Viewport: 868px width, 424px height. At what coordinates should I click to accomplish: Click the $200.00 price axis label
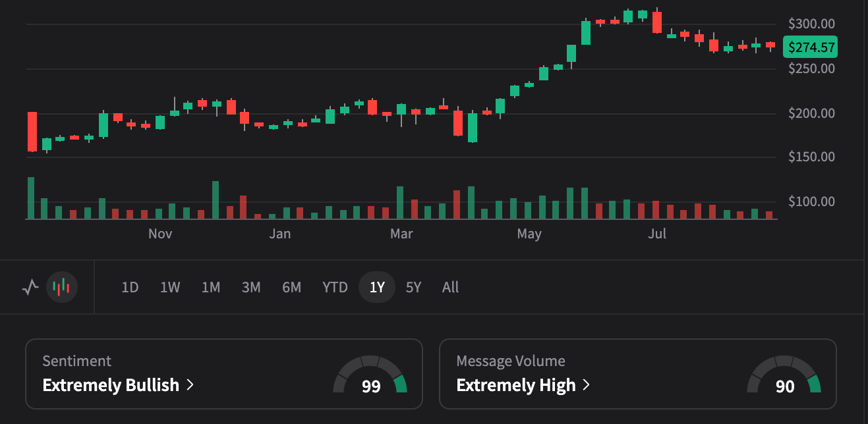pos(811,113)
